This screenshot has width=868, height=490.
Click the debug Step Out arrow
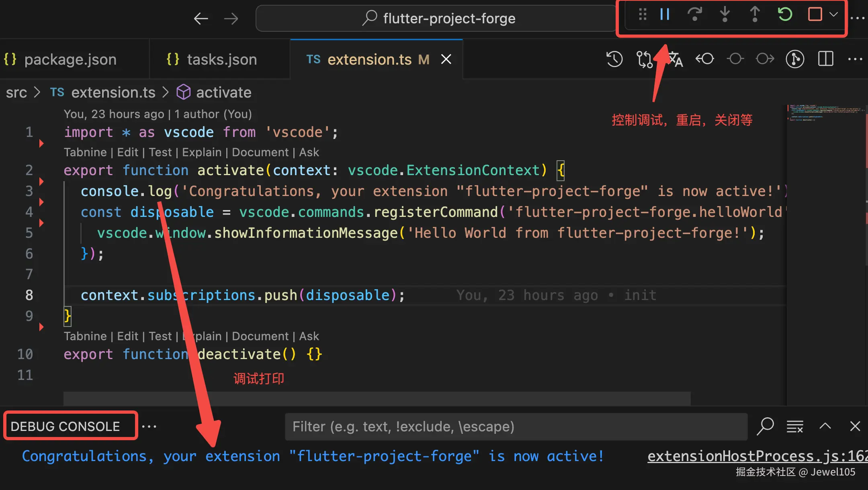[x=755, y=15]
